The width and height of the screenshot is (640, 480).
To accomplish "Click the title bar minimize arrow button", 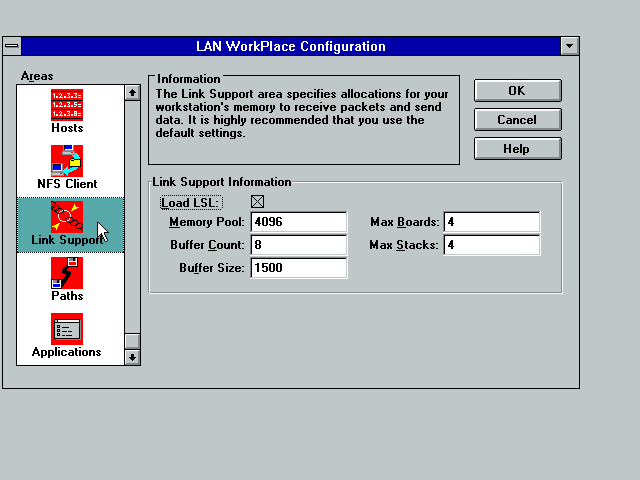I will (569, 46).
